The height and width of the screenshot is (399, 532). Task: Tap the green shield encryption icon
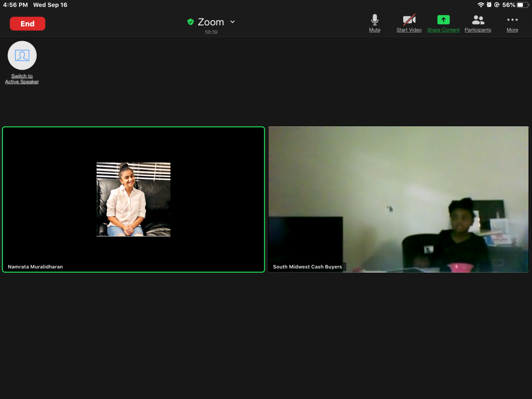[x=191, y=22]
